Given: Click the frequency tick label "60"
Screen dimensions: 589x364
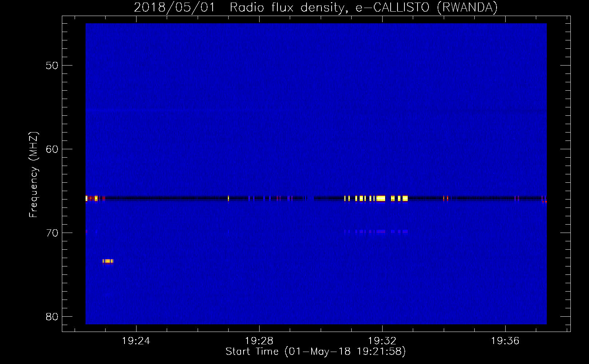Looking at the screenshot, I should [x=52, y=150].
